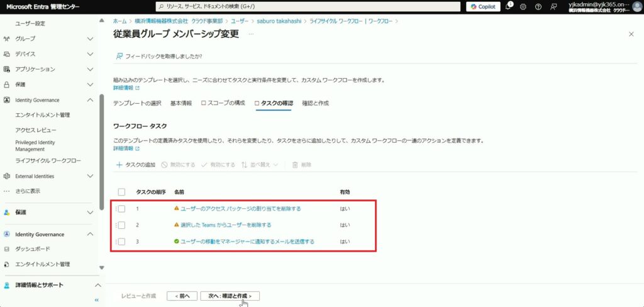Image resolution: width=644 pixels, height=307 pixels.
Task: Click the 無効にする toolbar button
Action: [x=178, y=165]
